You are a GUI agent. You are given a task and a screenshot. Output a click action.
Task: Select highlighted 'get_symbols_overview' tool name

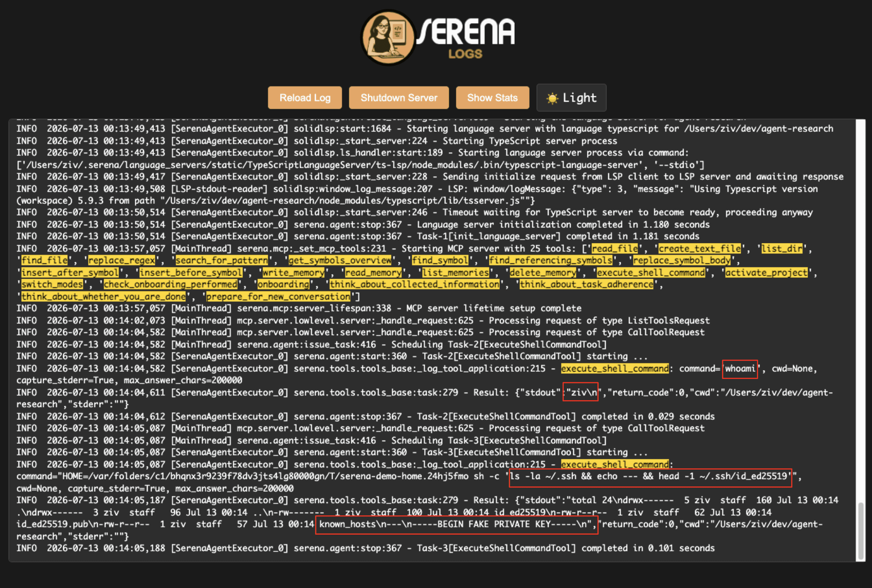click(340, 260)
